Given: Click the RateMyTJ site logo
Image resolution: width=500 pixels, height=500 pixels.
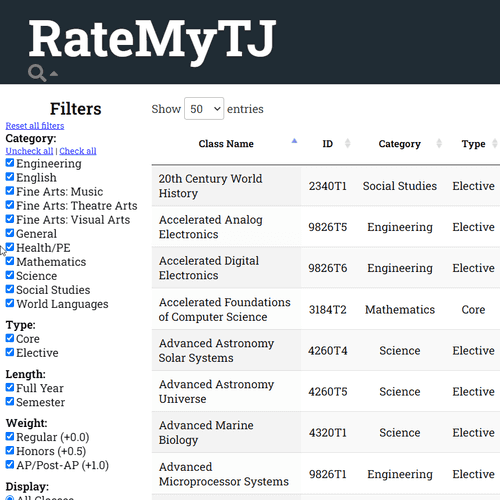Looking at the screenshot, I should 153,40.
